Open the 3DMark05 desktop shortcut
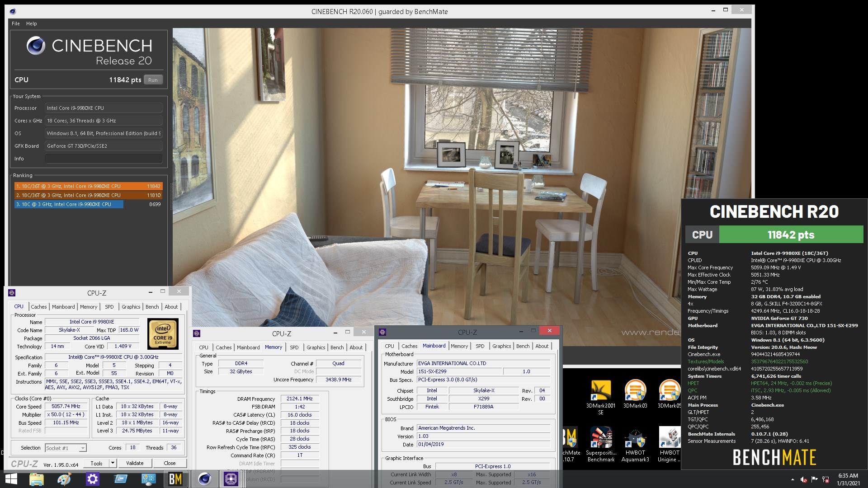This screenshot has width=868, height=488. (669, 394)
